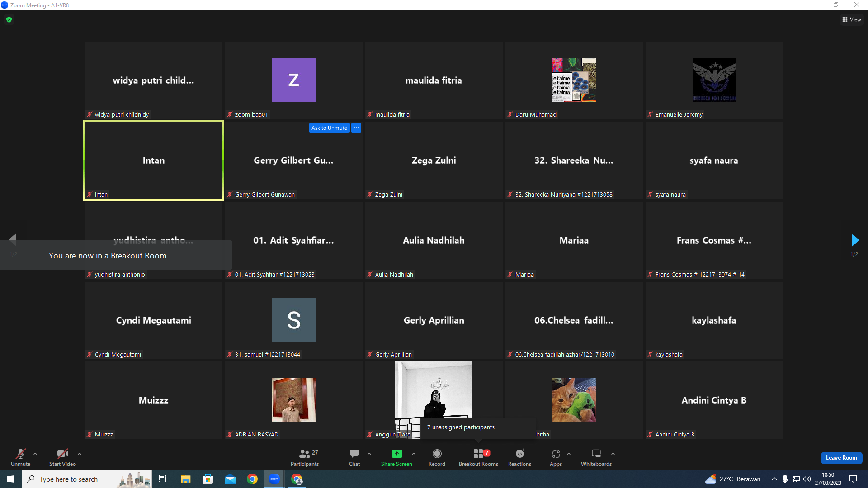
Task: Open the Windows notification center
Action: tap(853, 479)
